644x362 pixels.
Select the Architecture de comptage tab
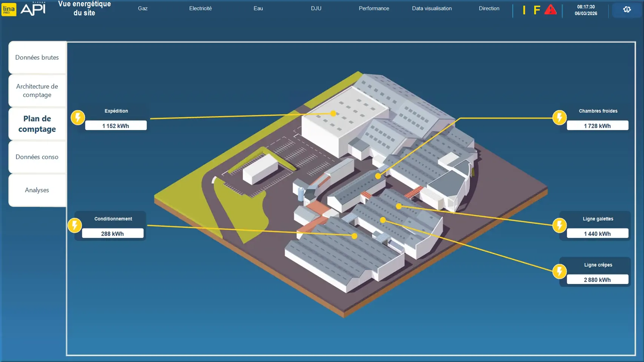tap(37, 90)
